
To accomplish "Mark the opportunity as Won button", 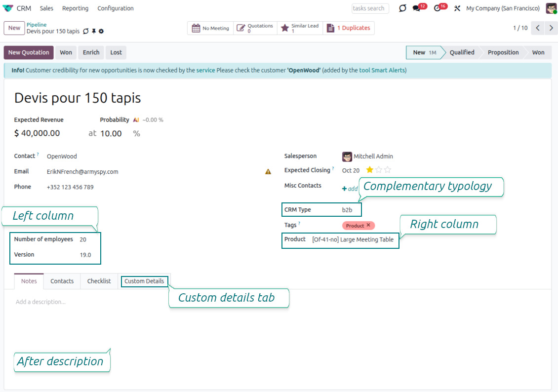I will 66,53.
